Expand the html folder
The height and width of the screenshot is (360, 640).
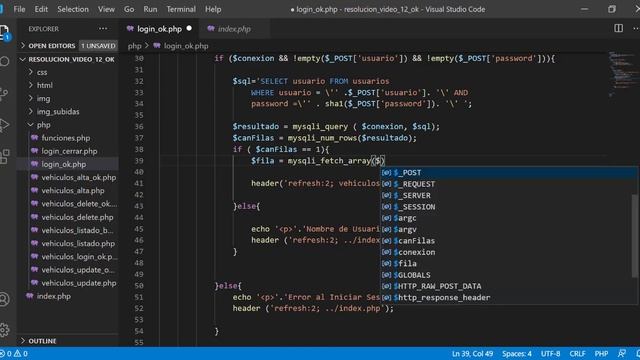(68, 85)
